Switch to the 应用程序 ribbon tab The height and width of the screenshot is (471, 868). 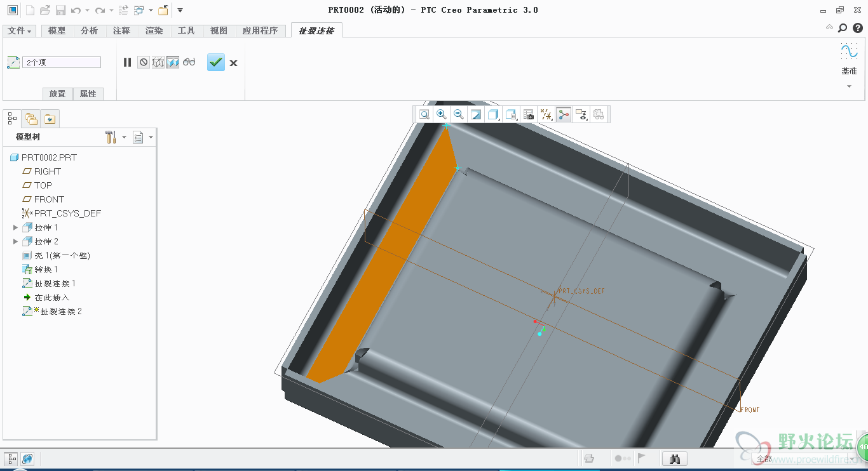261,30
